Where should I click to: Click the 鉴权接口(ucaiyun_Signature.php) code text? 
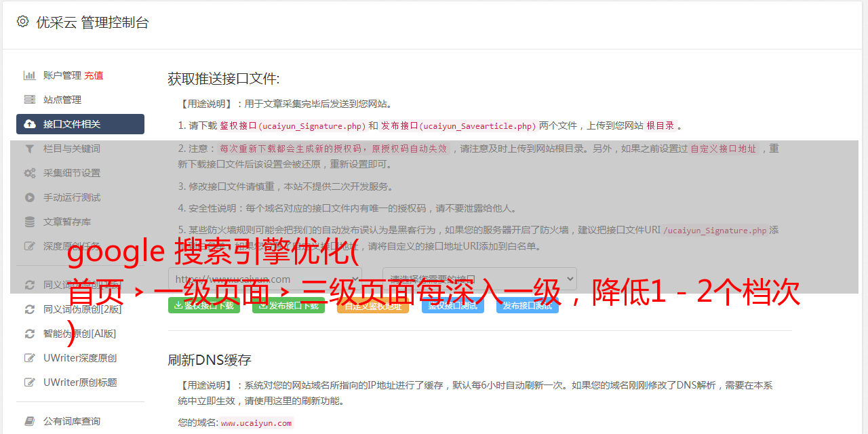click(x=292, y=126)
